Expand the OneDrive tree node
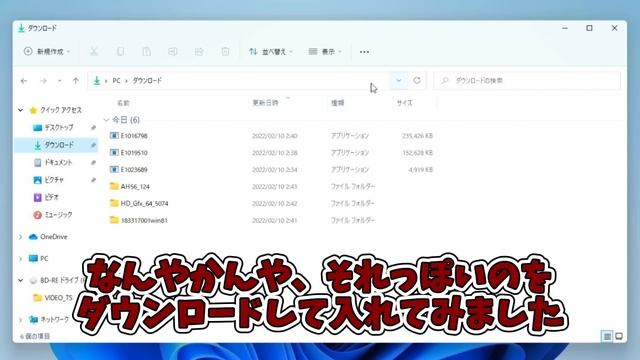 [x=20, y=237]
